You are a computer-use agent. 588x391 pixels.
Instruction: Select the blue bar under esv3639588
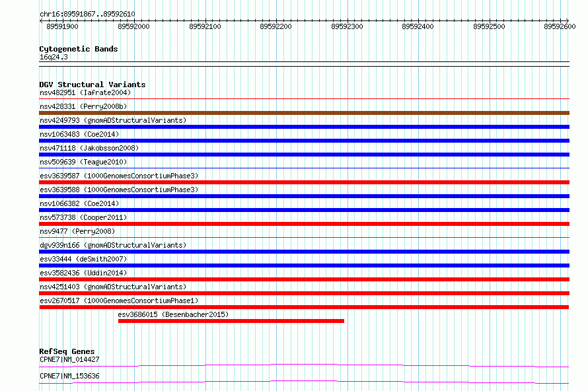coord(304,196)
